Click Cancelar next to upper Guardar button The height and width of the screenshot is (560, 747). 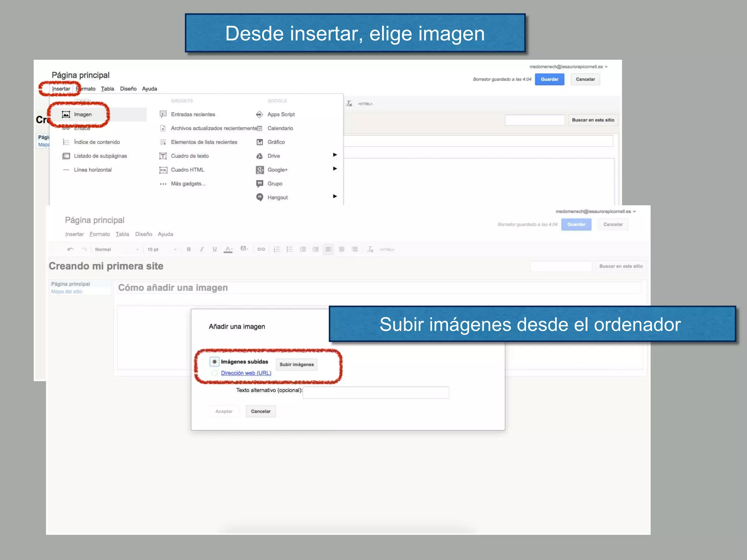coord(585,79)
